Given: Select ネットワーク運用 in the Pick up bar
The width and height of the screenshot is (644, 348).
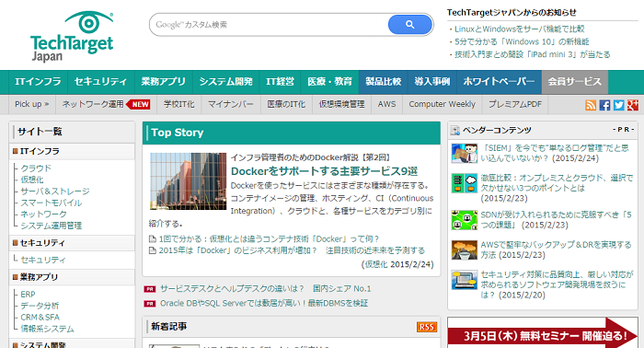Looking at the screenshot, I should (93, 104).
